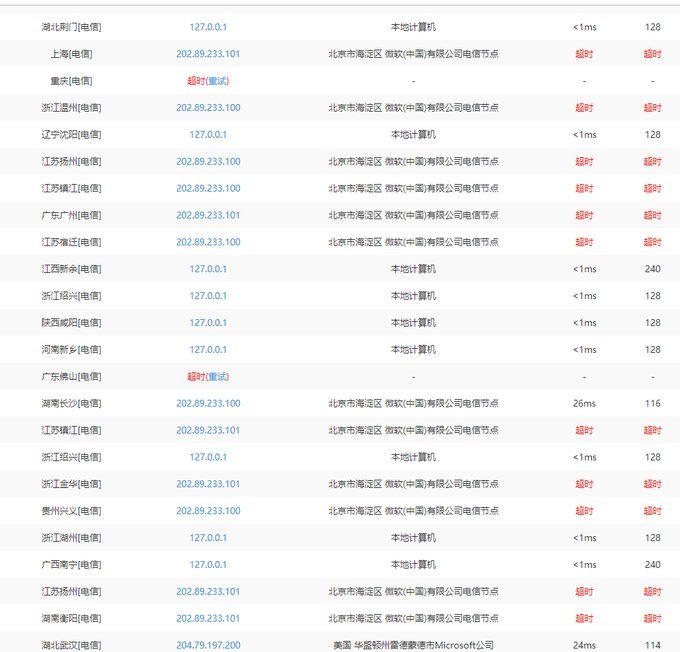The width and height of the screenshot is (680, 652).
Task: Open the 127.0.0.1 link in 湖北荆门 row
Action: click(208, 27)
